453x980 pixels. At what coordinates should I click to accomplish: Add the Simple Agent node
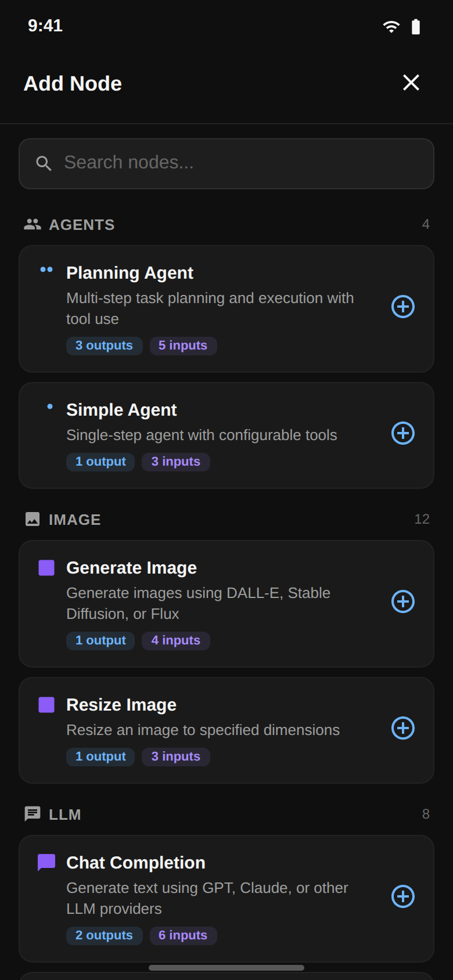tap(402, 433)
